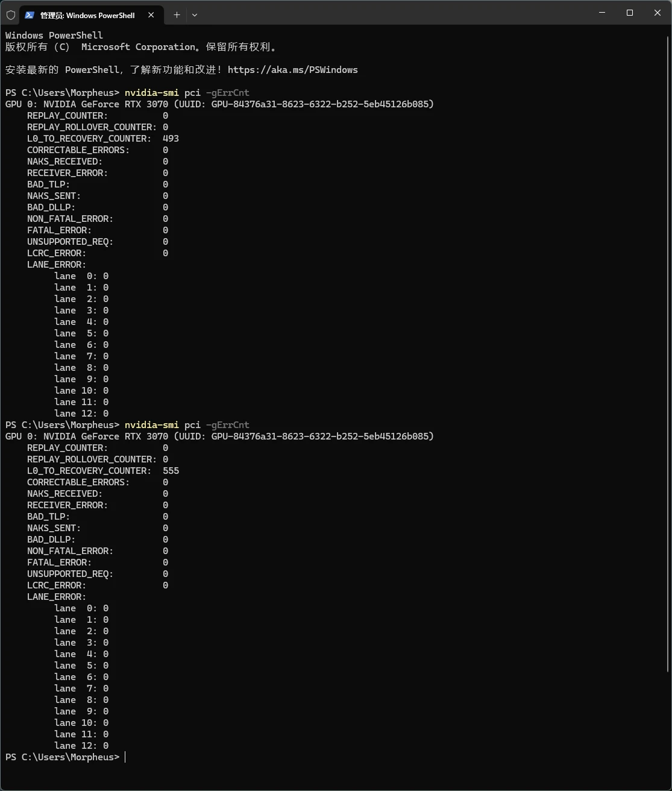
Task: Click the Microsoft Corporation copyright line
Action: [141, 47]
